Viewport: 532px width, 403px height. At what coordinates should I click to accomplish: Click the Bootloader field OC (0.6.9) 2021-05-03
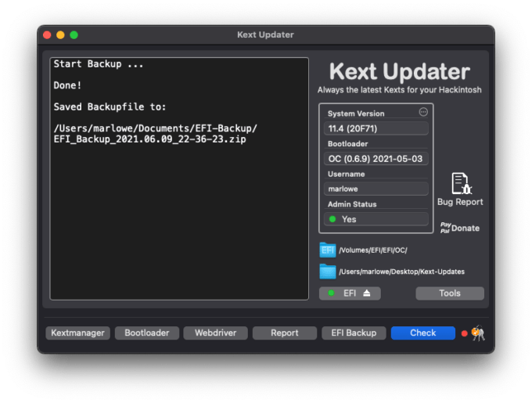click(376, 159)
